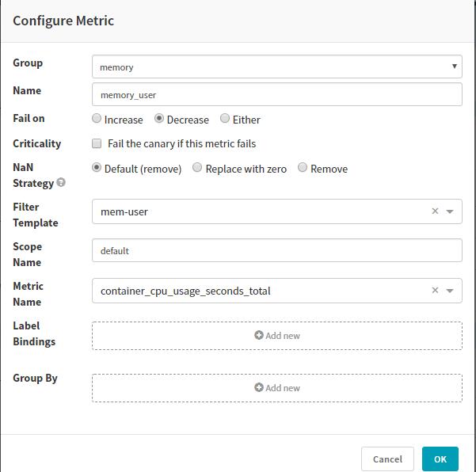Select the Either fail-on option
Viewport: 476px width, 472px height.
point(225,119)
